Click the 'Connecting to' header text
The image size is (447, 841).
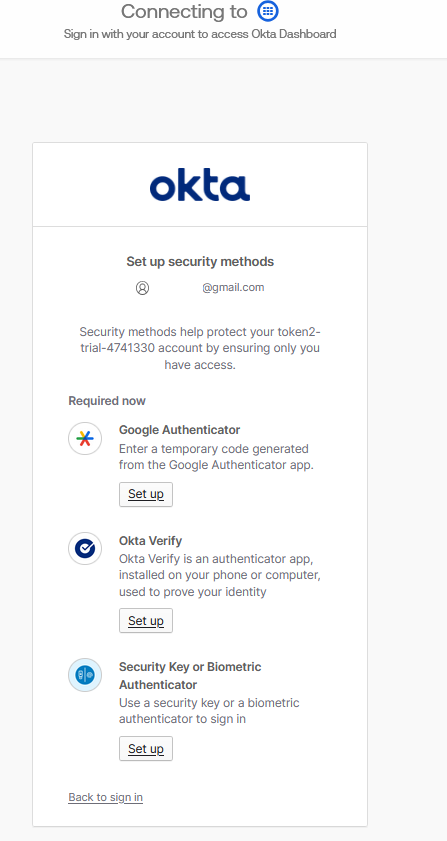[x=184, y=11]
